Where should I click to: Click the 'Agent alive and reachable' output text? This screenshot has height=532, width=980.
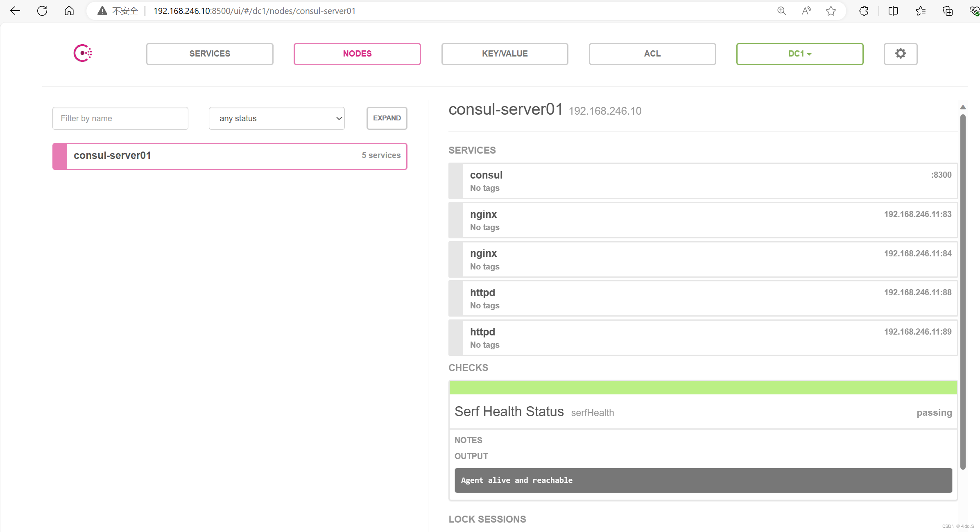[x=517, y=480]
